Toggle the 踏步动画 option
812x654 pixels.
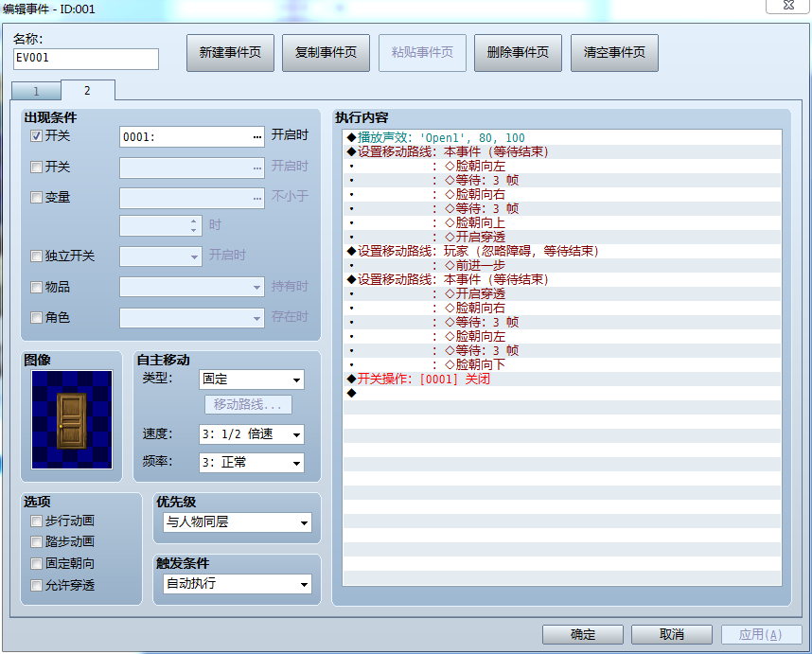tap(36, 542)
